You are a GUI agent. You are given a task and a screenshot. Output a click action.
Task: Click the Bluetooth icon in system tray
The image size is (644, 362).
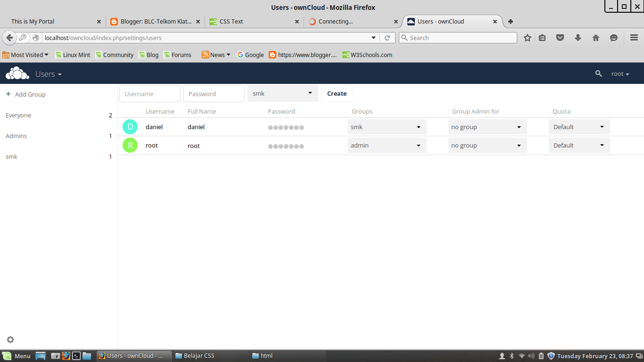[x=512, y=356]
